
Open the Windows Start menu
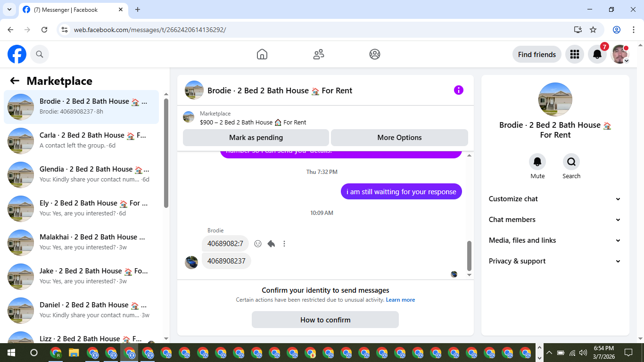[11, 353]
